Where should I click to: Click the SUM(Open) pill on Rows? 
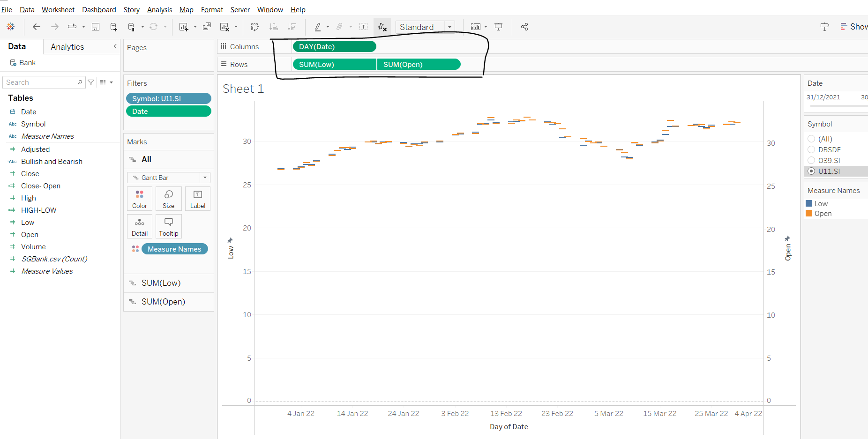pos(419,64)
